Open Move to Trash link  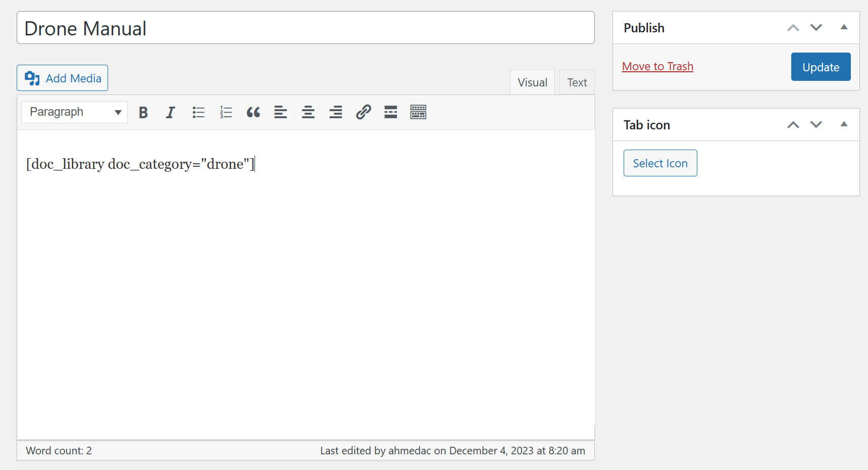click(657, 66)
